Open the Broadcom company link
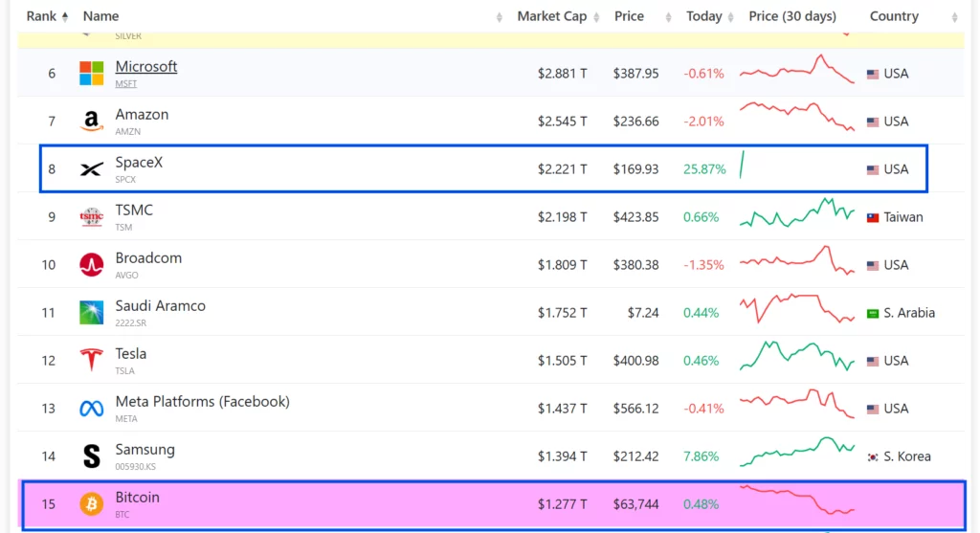 coord(148,258)
